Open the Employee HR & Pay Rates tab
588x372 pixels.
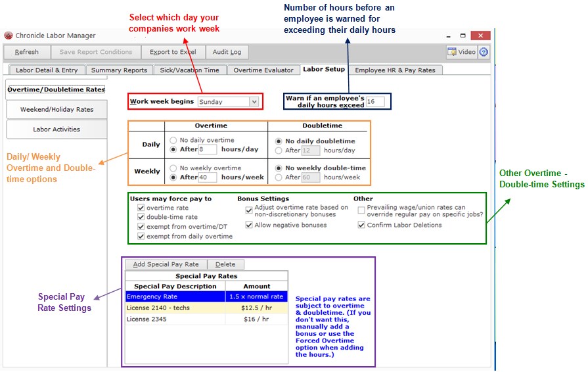pyautogui.click(x=396, y=70)
